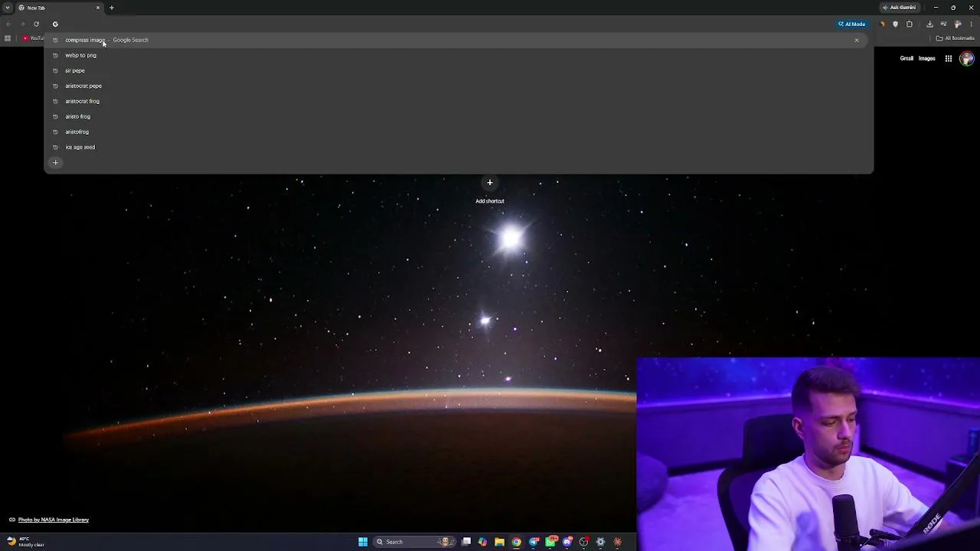Open the All Bookmarks folder

tap(955, 38)
